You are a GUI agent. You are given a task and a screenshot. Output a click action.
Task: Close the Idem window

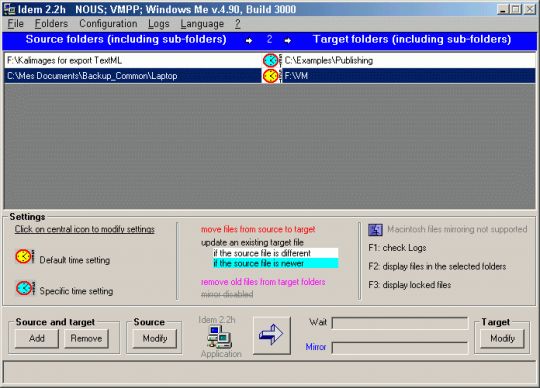point(529,9)
